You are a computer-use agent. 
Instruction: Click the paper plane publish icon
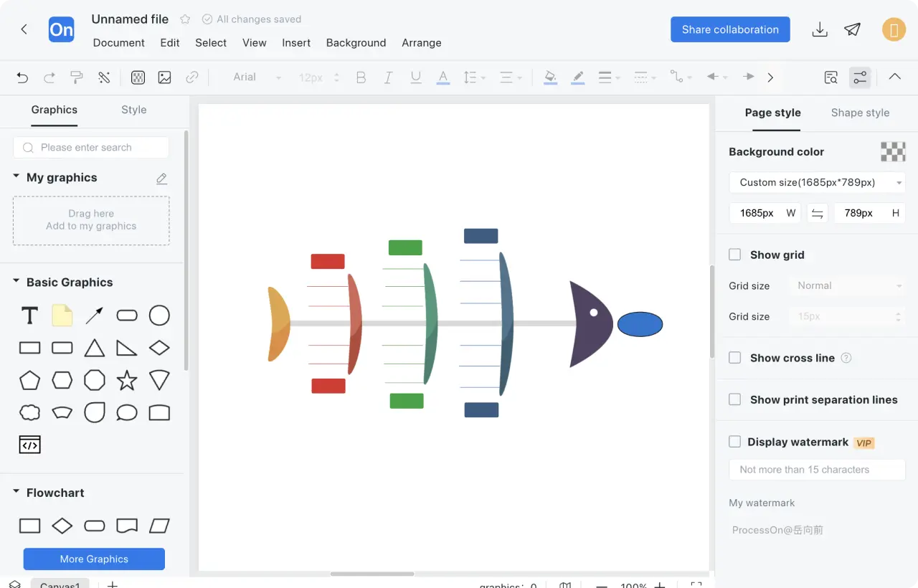[852, 29]
